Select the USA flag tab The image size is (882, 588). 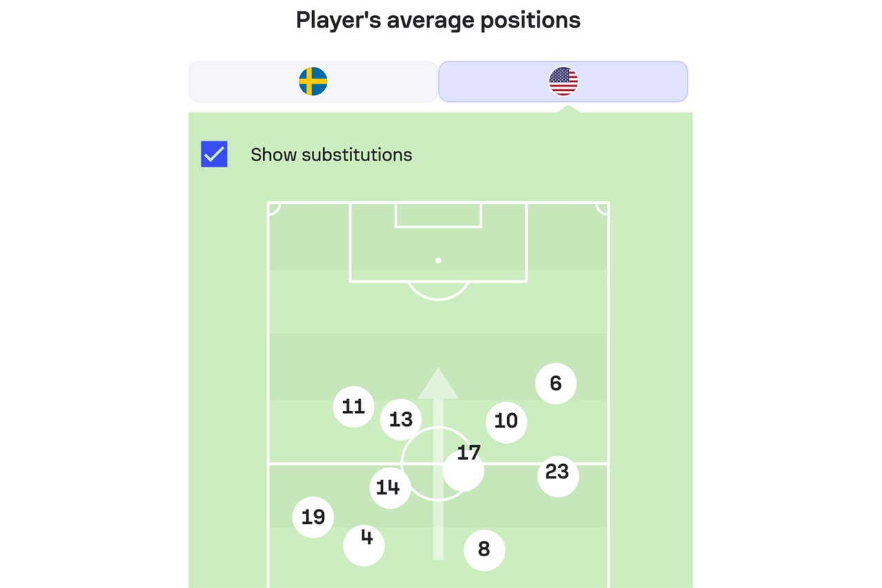(563, 81)
